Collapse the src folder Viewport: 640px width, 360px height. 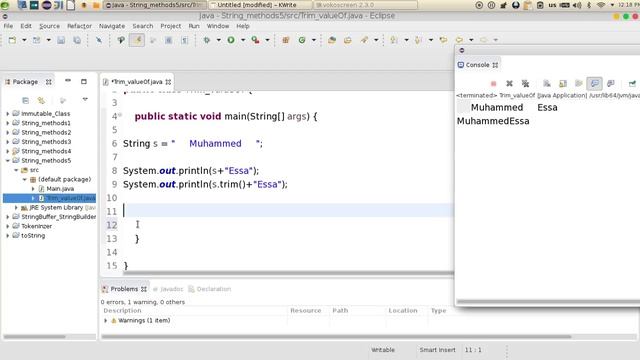(16, 170)
